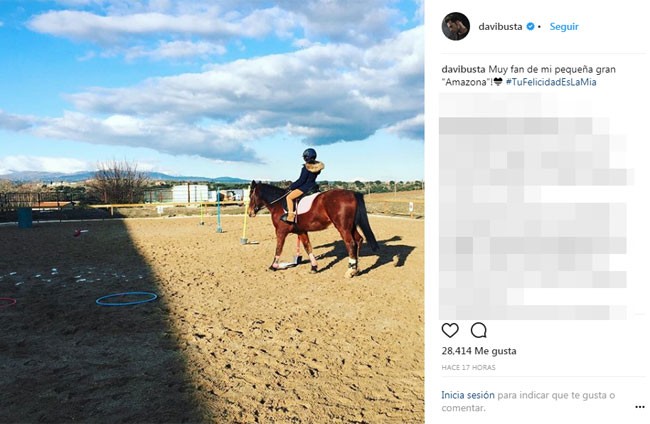Open davibusta's round profile avatar
Image resolution: width=650 pixels, height=424 pixels.
coord(456,26)
